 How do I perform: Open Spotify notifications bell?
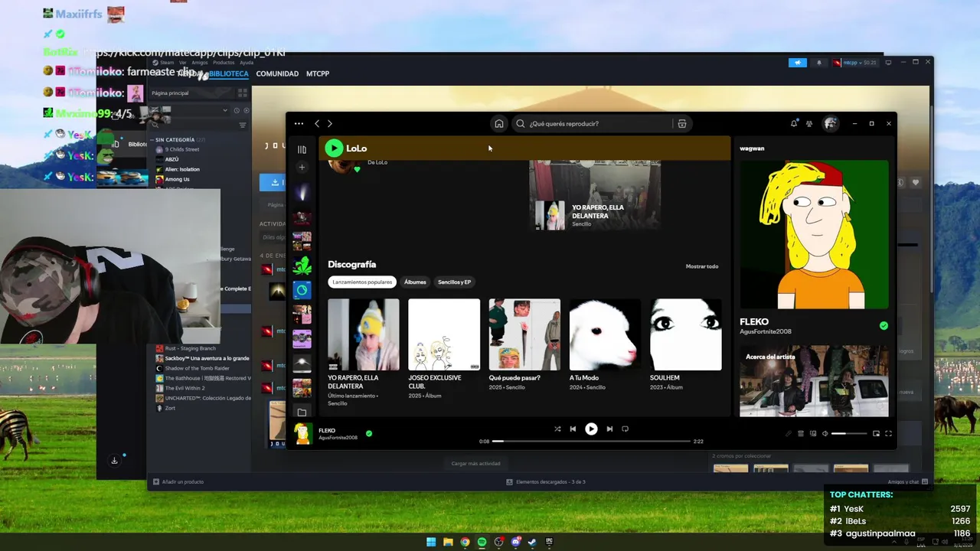tap(794, 123)
